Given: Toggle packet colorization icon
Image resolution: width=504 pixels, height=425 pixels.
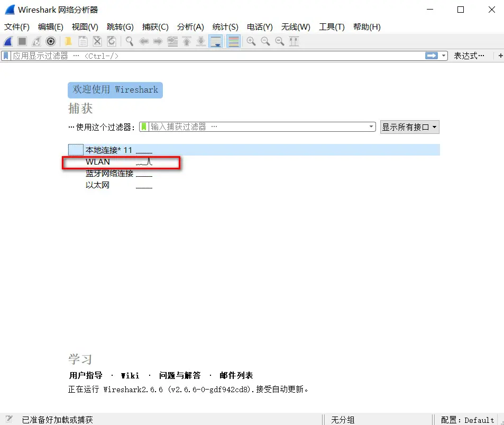Looking at the screenshot, I should 234,41.
